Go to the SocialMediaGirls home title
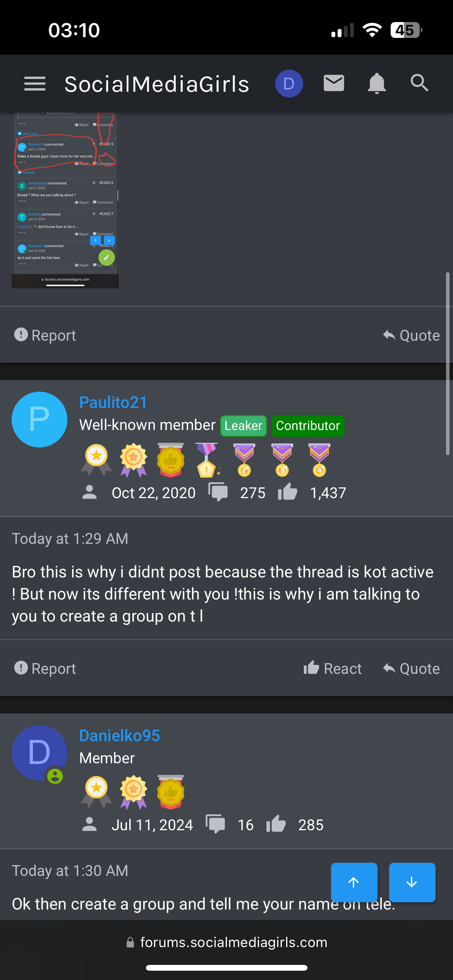 pos(157,84)
